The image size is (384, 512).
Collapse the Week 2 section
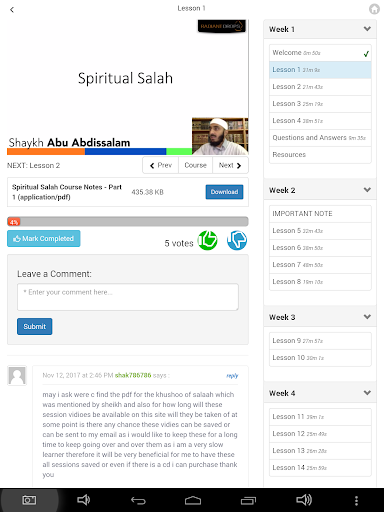[x=367, y=190]
